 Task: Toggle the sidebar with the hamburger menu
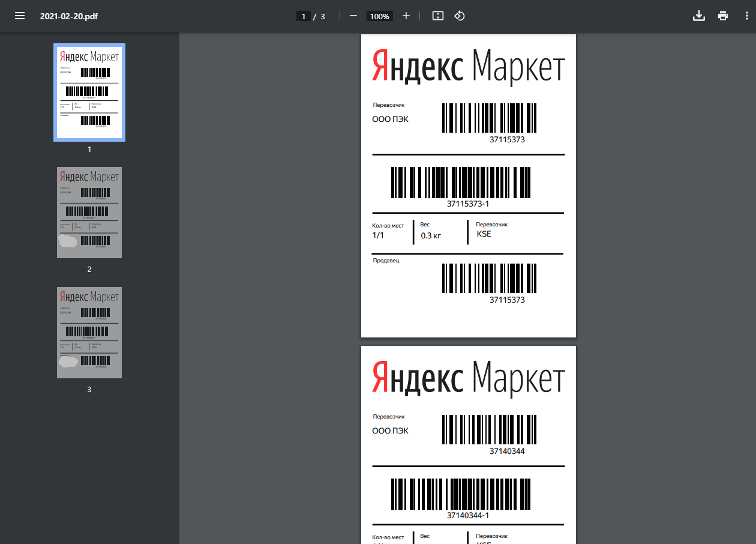tap(20, 16)
